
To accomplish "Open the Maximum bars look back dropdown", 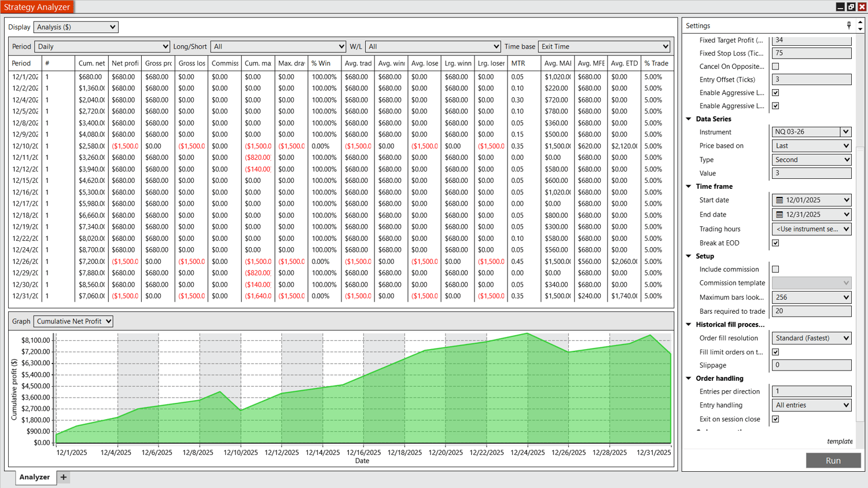I will pyautogui.click(x=811, y=298).
